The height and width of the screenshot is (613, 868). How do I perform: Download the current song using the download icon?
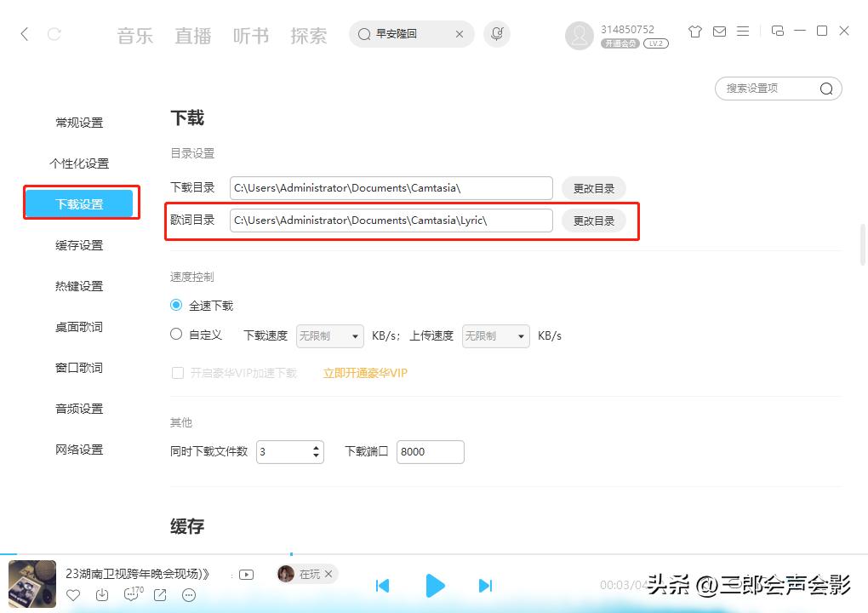[103, 595]
